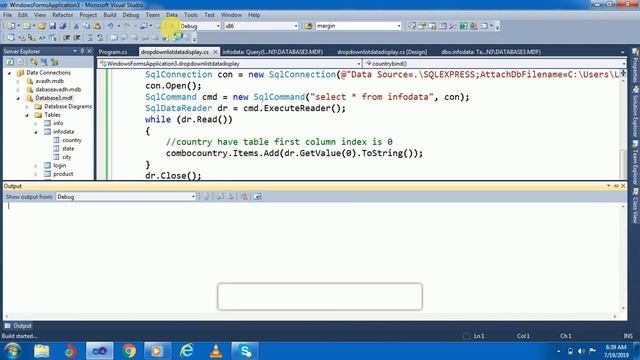Close the dropdownlistdatadisplay.cs tab
This screenshot has height=360, width=640.
pyautogui.click(x=215, y=52)
